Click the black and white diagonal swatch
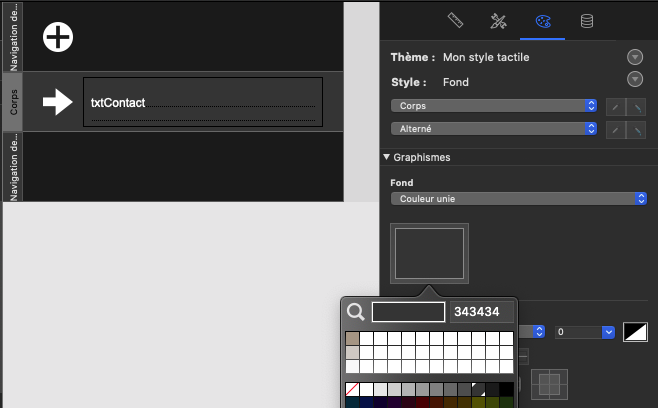The image size is (658, 408). click(634, 331)
